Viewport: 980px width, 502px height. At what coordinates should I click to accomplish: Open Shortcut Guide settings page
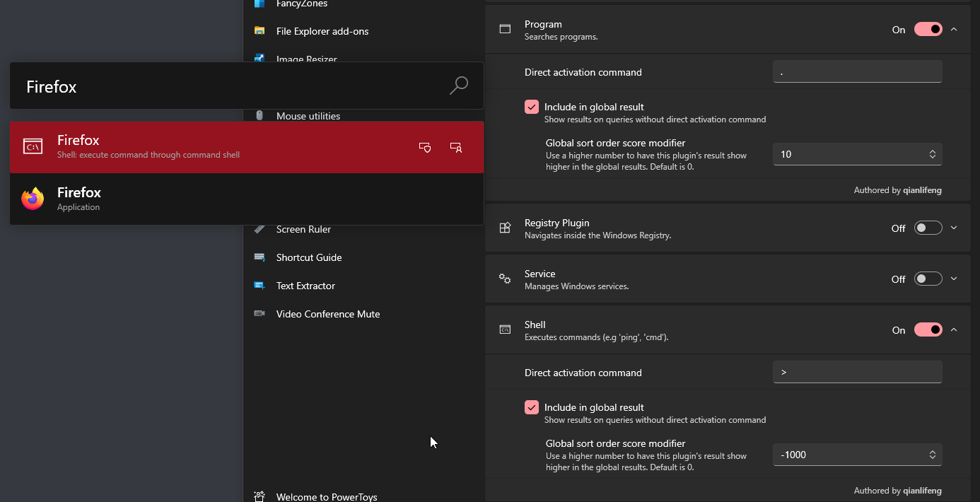click(x=309, y=257)
